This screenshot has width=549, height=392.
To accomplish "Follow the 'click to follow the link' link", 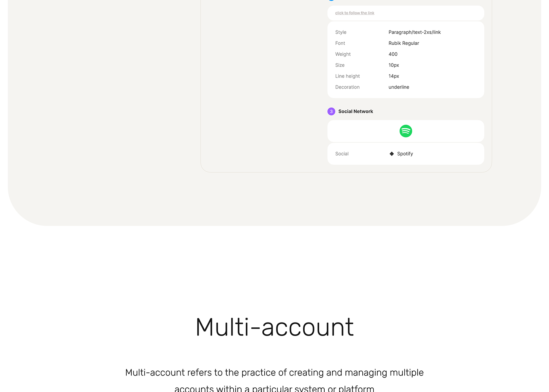I will coord(354,13).
